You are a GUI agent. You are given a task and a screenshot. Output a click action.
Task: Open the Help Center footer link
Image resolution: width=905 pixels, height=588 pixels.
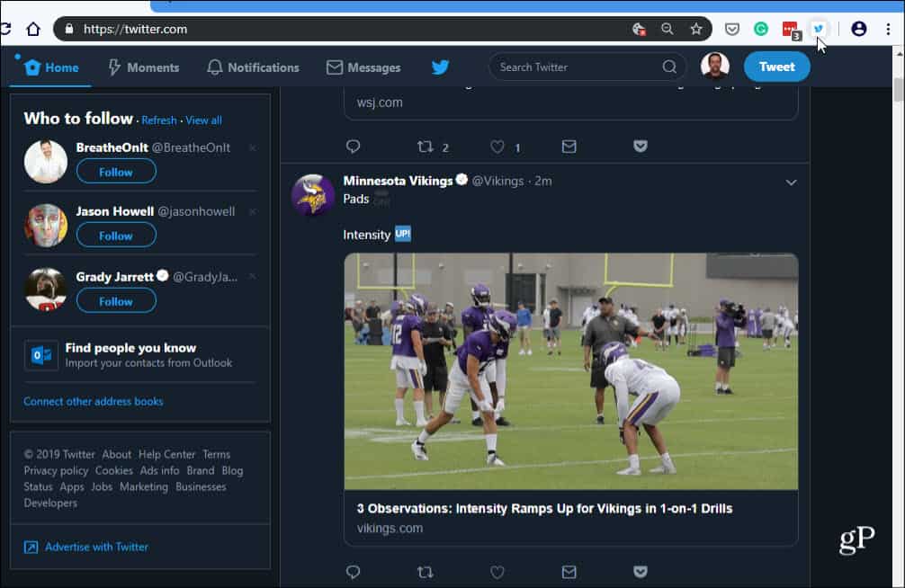click(x=166, y=455)
